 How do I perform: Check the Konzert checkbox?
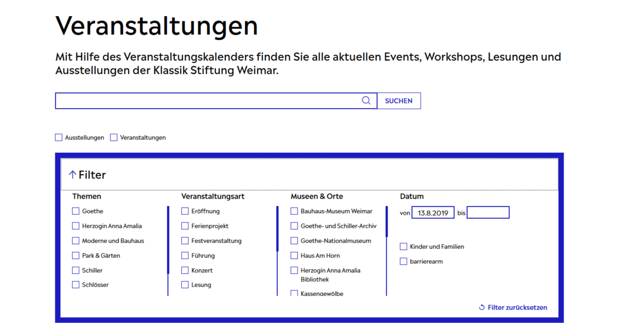coord(185,270)
